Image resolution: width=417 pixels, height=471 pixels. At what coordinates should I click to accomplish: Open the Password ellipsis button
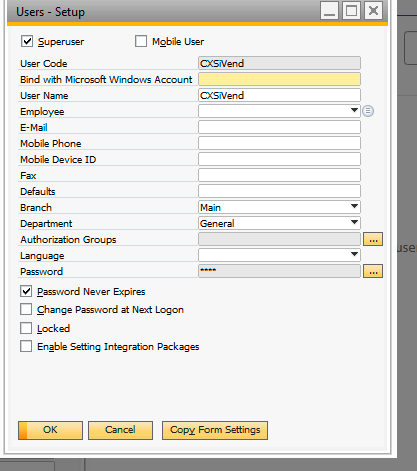[x=373, y=271]
